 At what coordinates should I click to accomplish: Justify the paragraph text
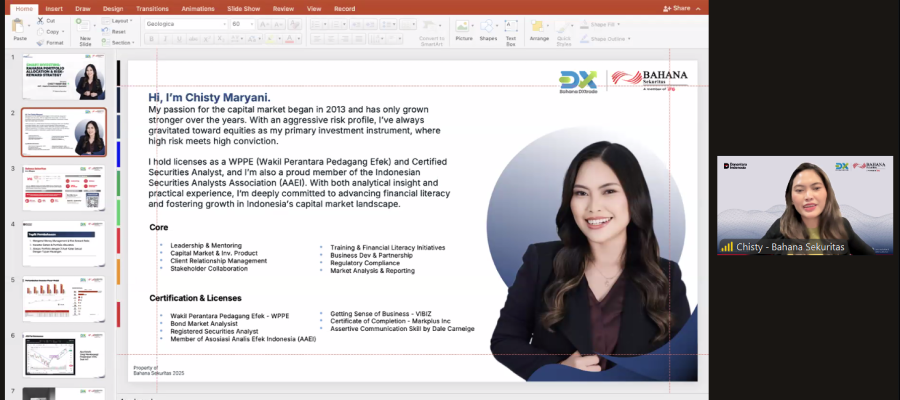(359, 39)
